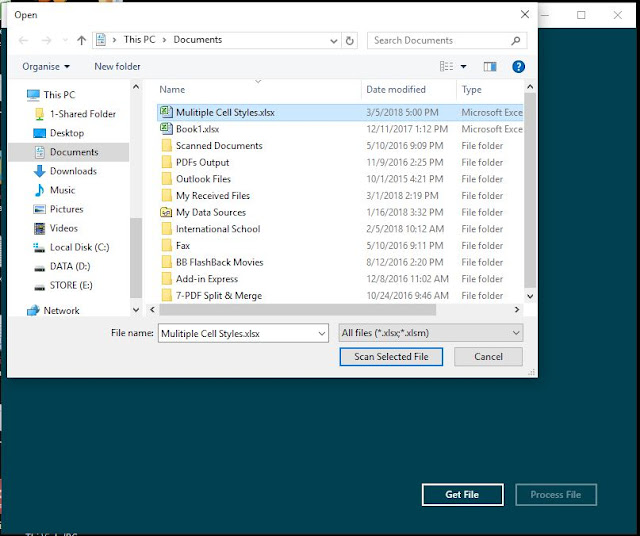Click the DATA (D:) drive icon
The image size is (640, 536).
point(40,268)
